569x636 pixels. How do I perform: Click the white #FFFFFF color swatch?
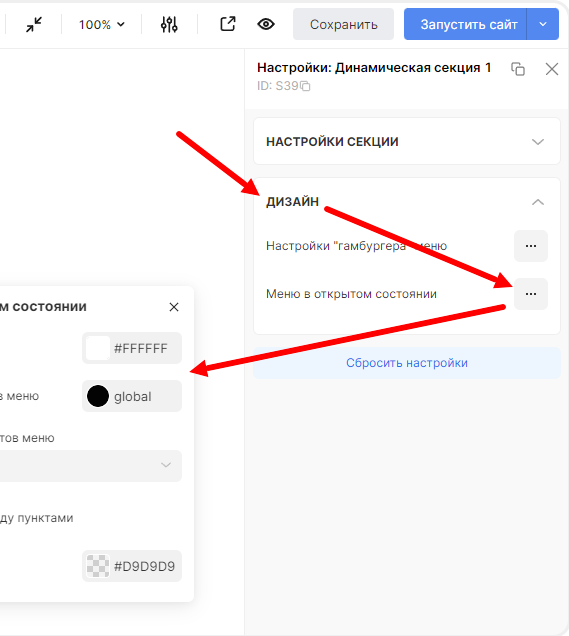[98, 348]
